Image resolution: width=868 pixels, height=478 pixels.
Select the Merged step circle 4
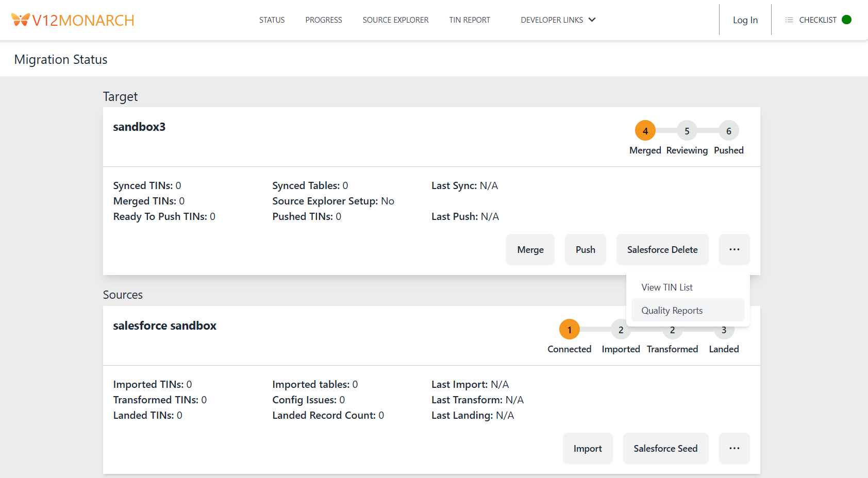pos(645,131)
